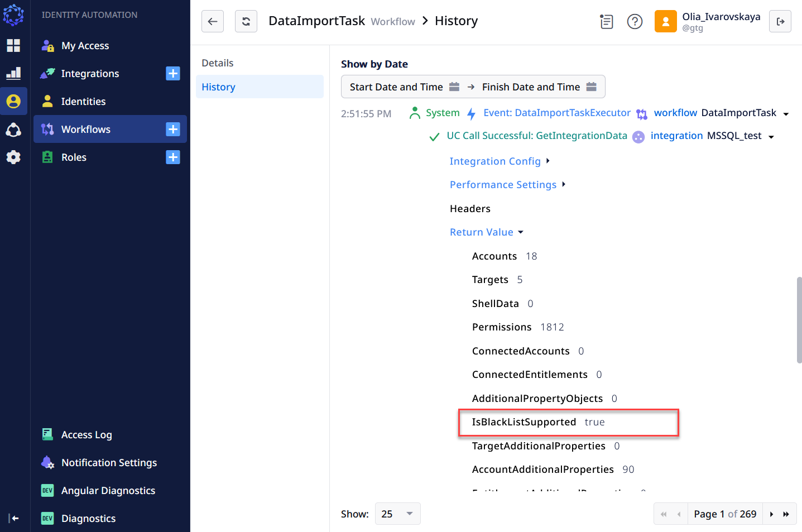Screen dimensions: 802x532
Task: Open the task list icon in header
Action: tap(607, 22)
